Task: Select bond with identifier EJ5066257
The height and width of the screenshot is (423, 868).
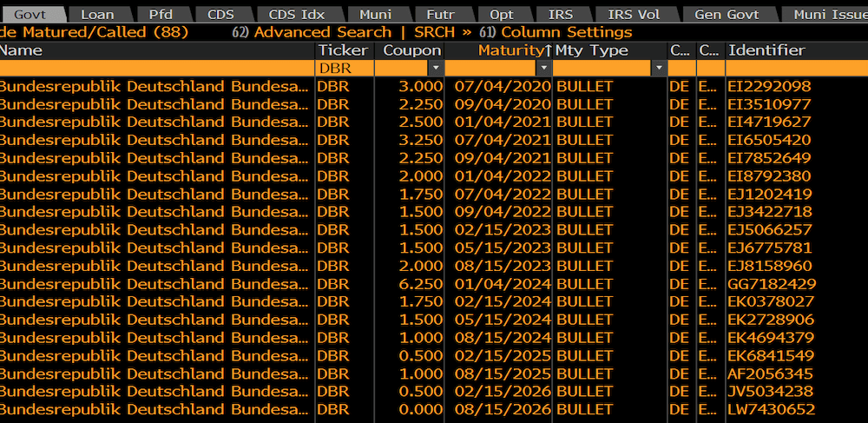Action: (x=769, y=230)
